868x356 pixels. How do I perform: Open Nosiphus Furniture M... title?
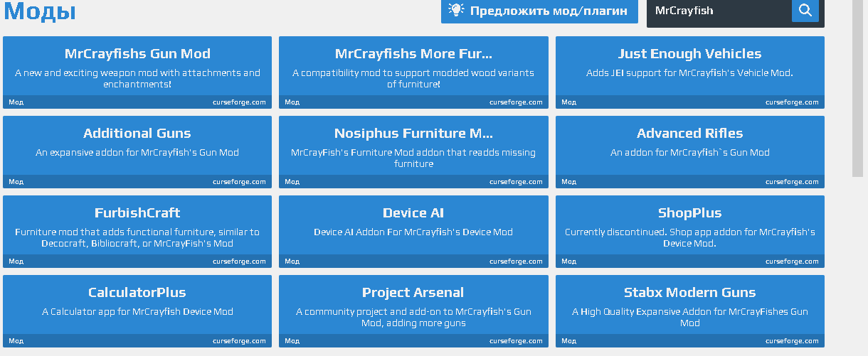413,134
